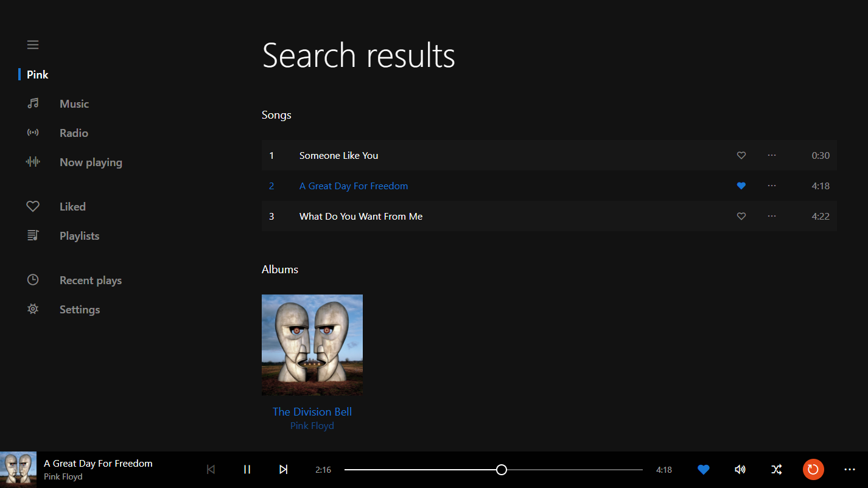Select Radio from the sidebar
The height and width of the screenshot is (488, 868).
(x=73, y=133)
